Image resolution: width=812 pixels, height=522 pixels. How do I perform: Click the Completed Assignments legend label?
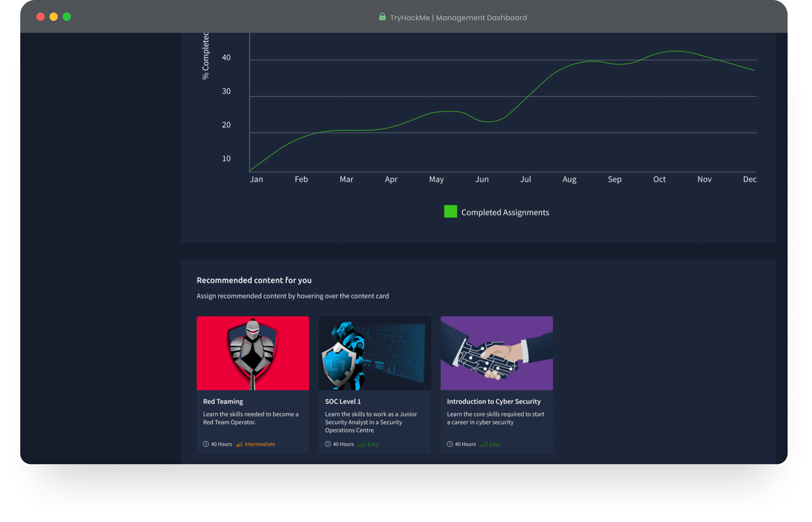click(505, 212)
